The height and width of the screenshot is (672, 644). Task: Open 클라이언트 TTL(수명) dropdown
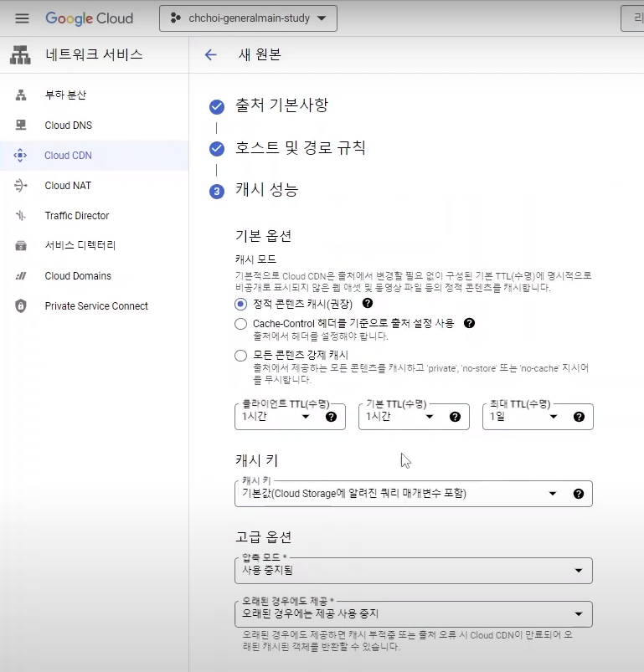coord(290,417)
